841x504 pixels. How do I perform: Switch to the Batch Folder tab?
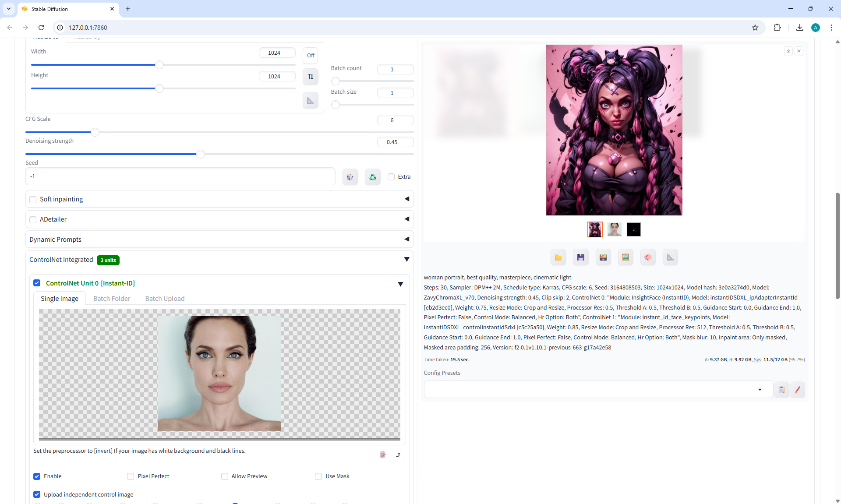point(112,299)
